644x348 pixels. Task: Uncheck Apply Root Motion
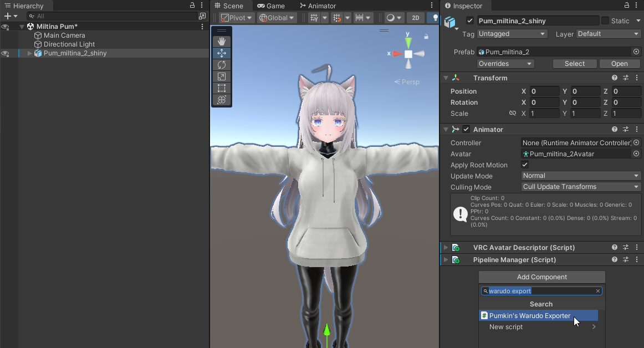(524, 165)
